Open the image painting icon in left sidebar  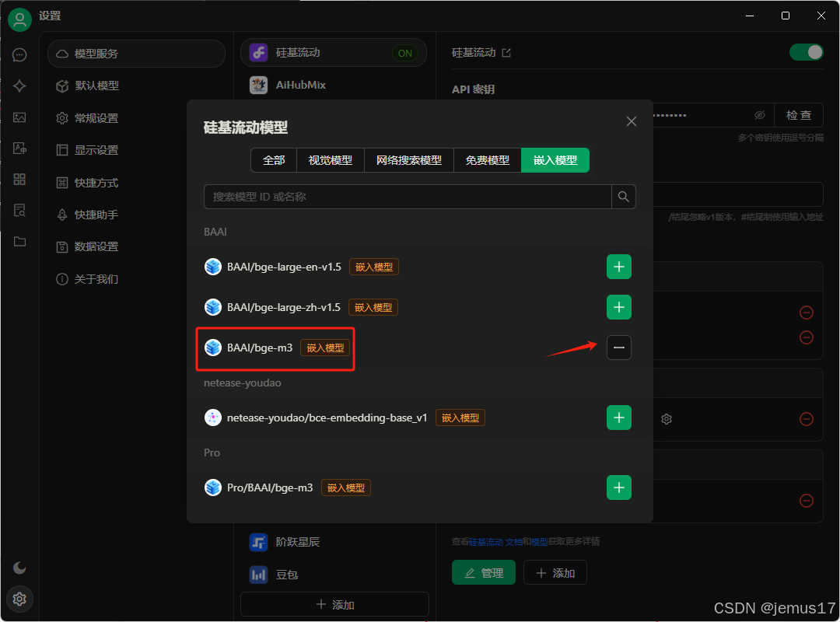(x=19, y=117)
